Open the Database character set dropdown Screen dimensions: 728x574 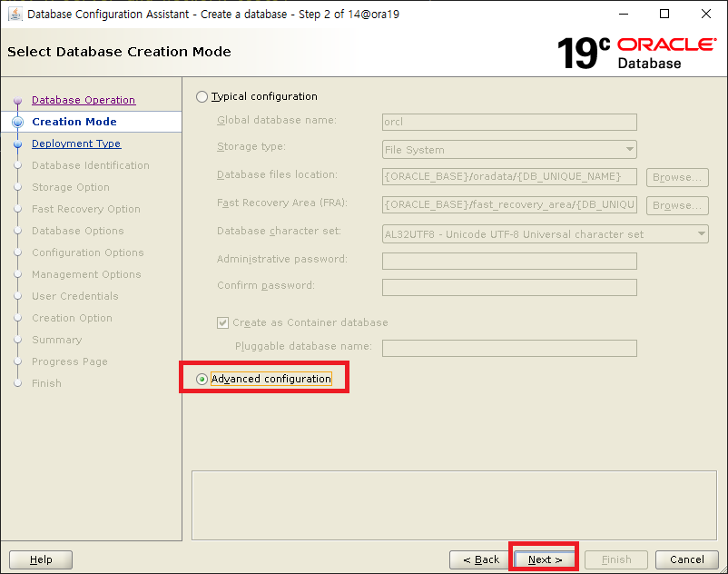click(545, 234)
